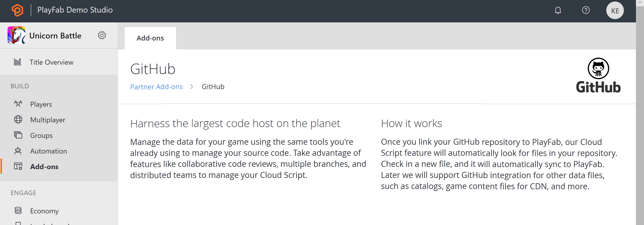Navigate to the Economy section
Viewport: 644px width, 225px height.
tap(44, 211)
